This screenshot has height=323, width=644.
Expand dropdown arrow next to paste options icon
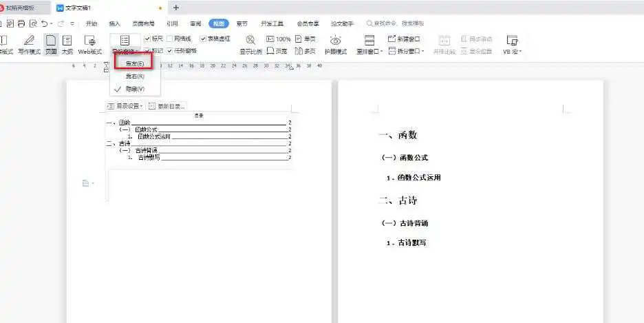[92, 183]
